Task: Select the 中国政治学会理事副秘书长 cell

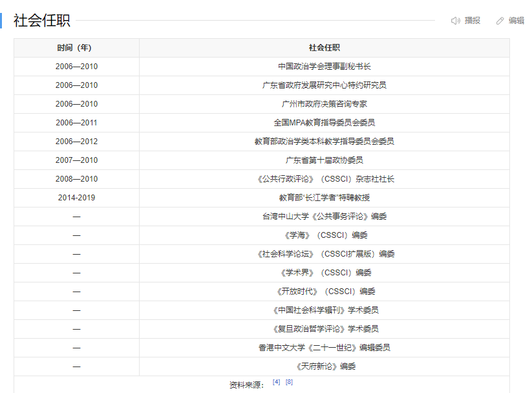Action: click(324, 67)
